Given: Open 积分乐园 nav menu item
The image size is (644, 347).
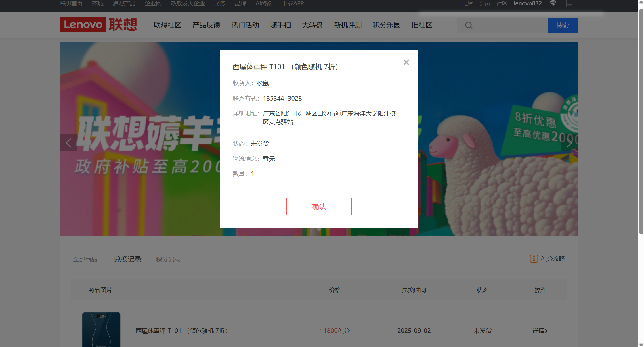Looking at the screenshot, I should click(387, 25).
